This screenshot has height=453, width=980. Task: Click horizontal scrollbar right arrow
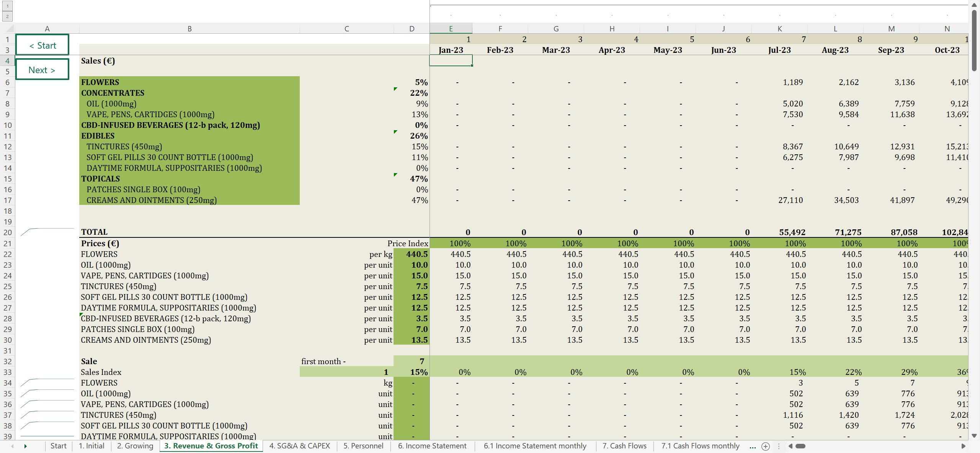pyautogui.click(x=963, y=446)
